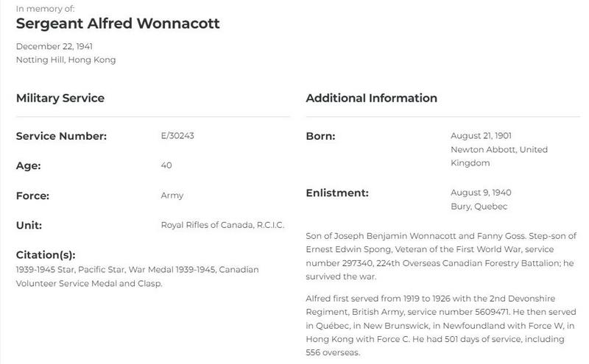This screenshot has width=589, height=364.
Task: Click the Service Number label
Action: [61, 136]
